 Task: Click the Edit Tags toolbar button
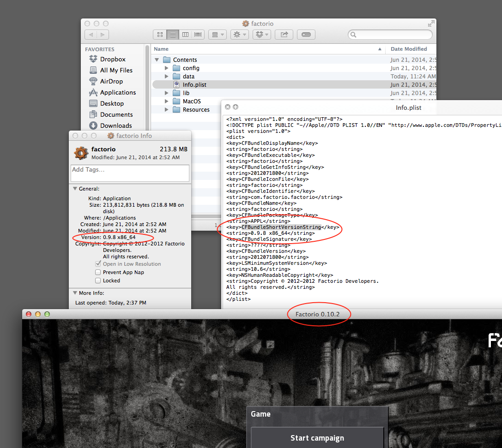pyautogui.click(x=306, y=35)
